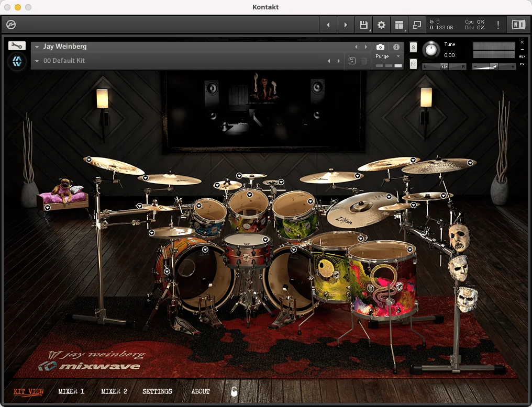Open dropdown on upper-right crash cymbal
The image size is (532, 407).
point(413,160)
